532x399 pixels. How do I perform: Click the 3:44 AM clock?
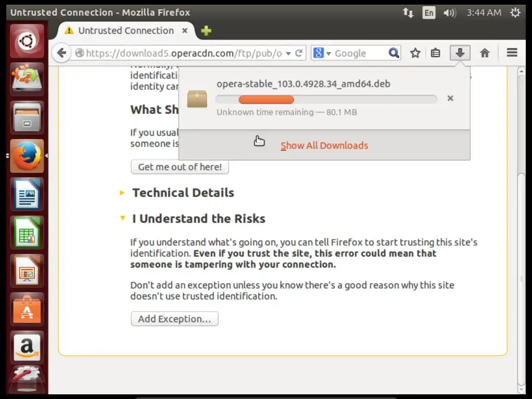(x=484, y=12)
